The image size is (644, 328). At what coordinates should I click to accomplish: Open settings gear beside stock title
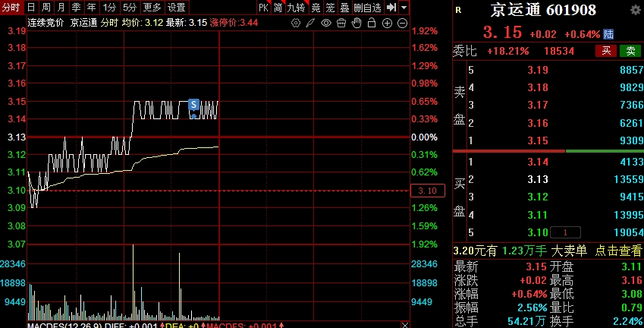[636, 10]
